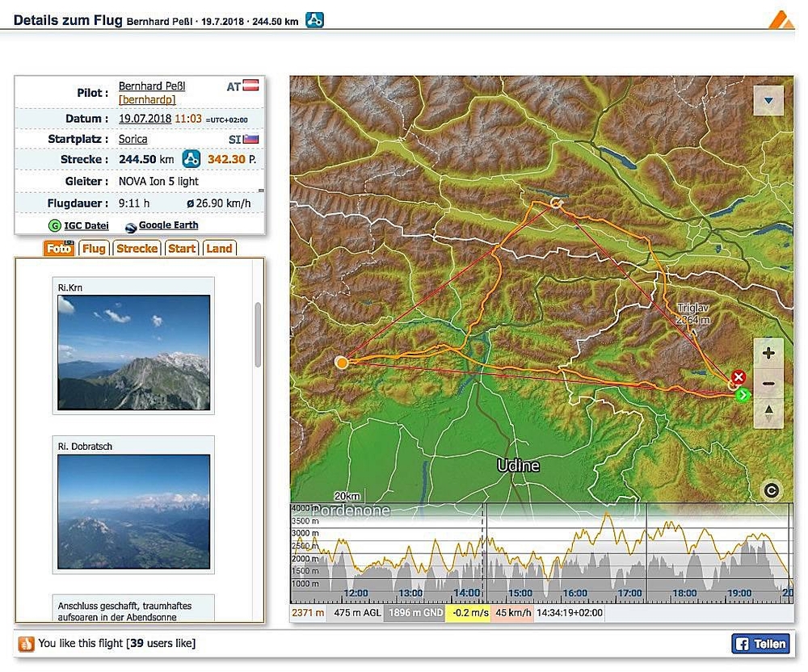Open the [bernhardp] username link
808x672 pixels.
click(147, 99)
